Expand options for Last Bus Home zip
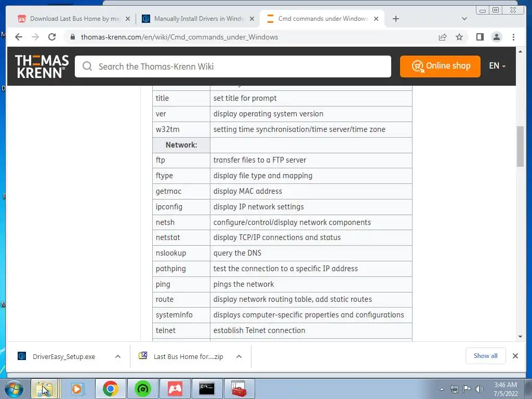532x399 pixels. 239,356
